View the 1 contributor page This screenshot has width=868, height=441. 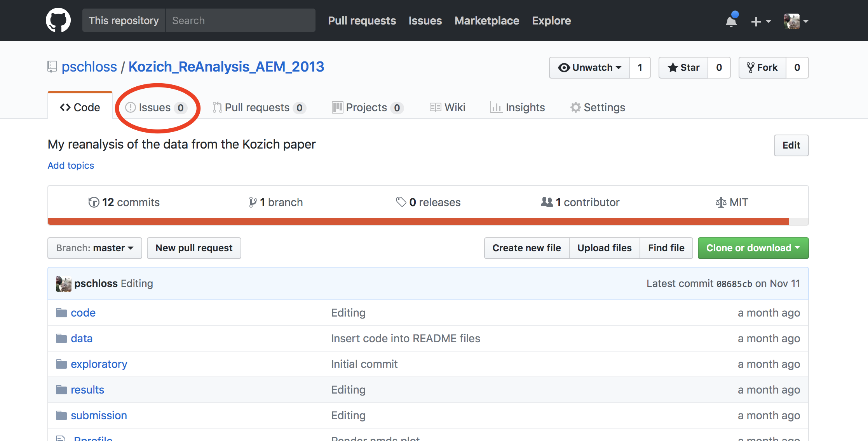click(x=580, y=202)
